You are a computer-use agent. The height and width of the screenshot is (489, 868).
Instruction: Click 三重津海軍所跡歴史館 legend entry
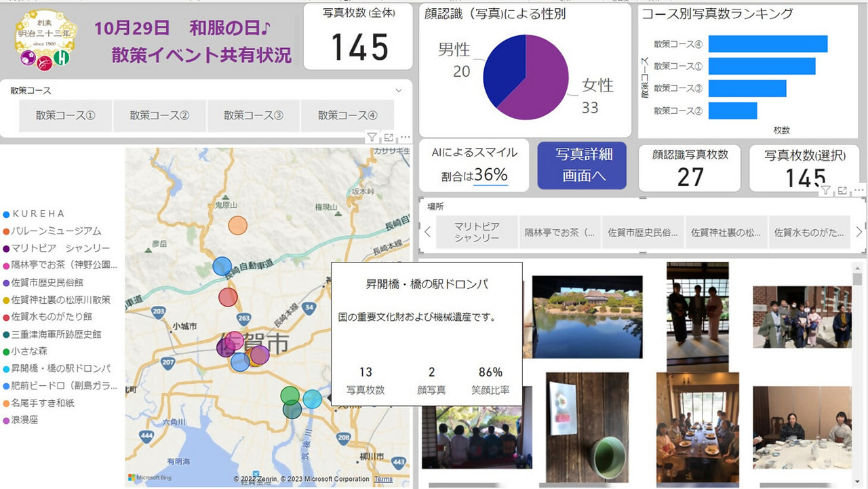tap(52, 334)
